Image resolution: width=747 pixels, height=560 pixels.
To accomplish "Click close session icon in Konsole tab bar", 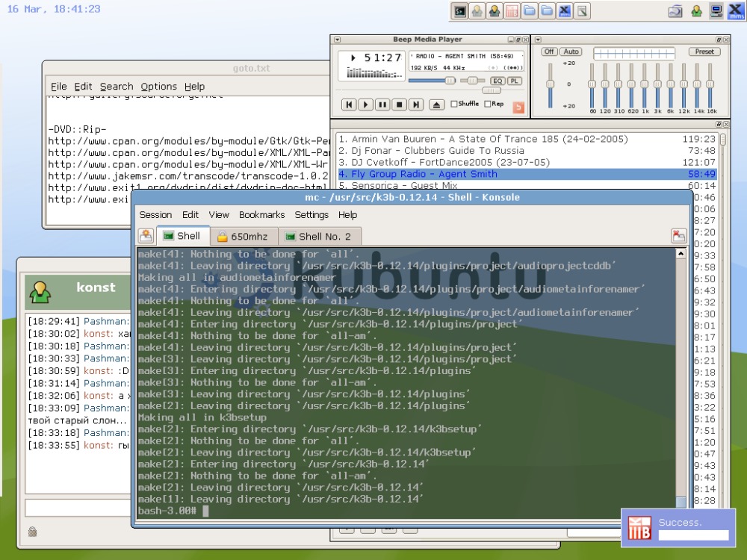I will 678,236.
